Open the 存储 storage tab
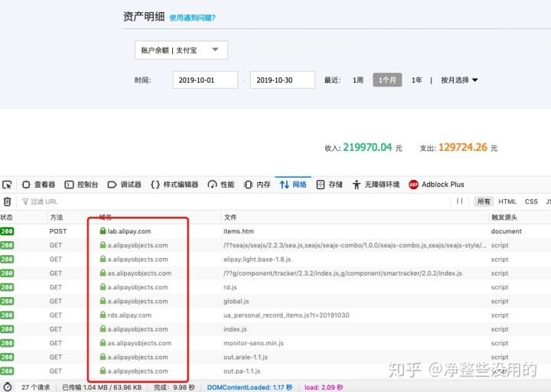This screenshot has width=551, height=392. pos(329,185)
